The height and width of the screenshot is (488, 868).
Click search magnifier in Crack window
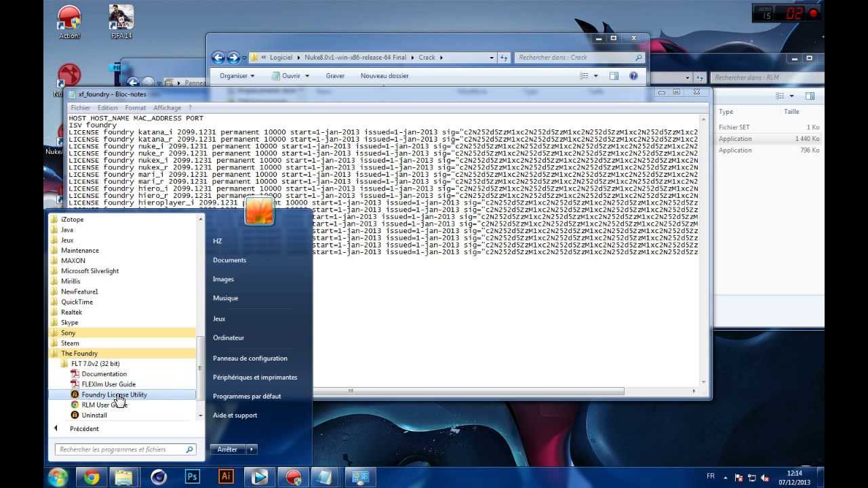pos(637,58)
